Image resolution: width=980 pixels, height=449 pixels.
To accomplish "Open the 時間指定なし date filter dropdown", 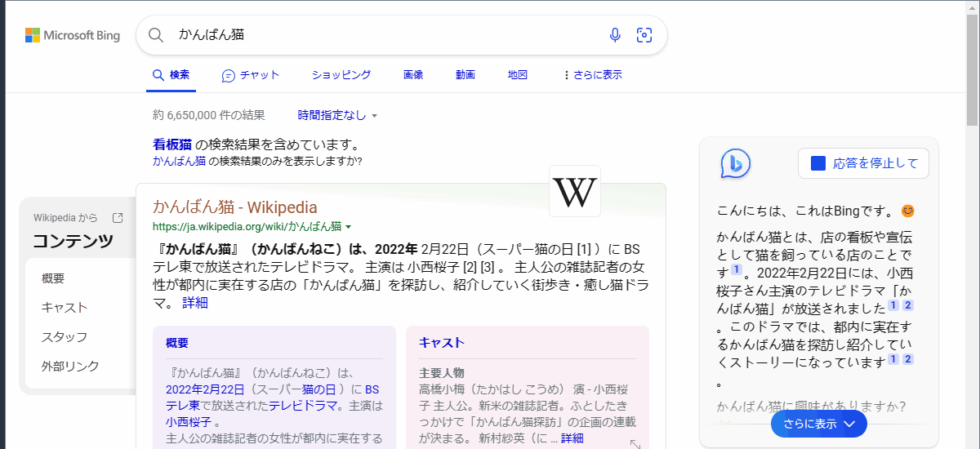I will tap(338, 115).
